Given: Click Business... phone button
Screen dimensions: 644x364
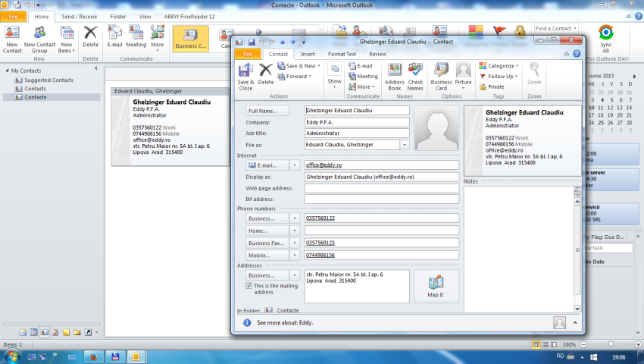Looking at the screenshot, I should [x=267, y=218].
